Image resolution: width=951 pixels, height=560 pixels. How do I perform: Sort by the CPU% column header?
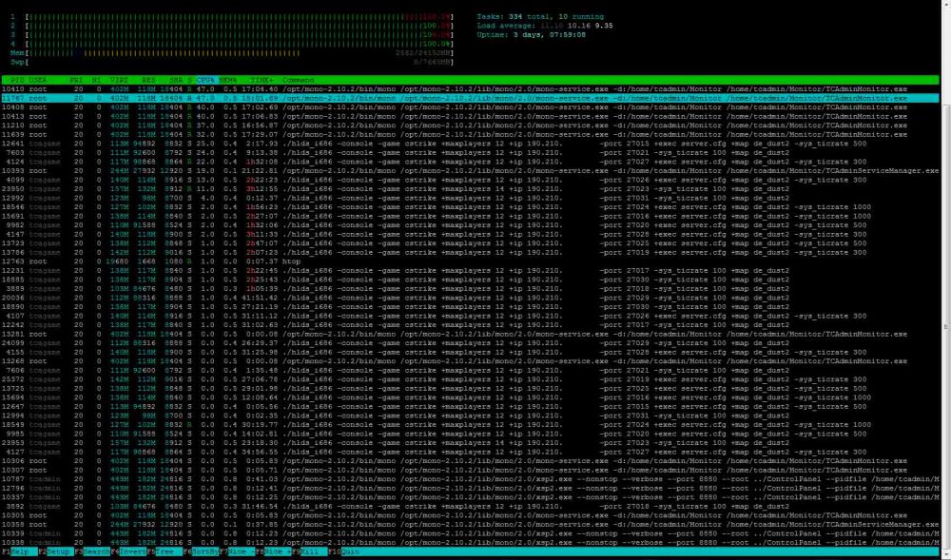click(x=204, y=79)
